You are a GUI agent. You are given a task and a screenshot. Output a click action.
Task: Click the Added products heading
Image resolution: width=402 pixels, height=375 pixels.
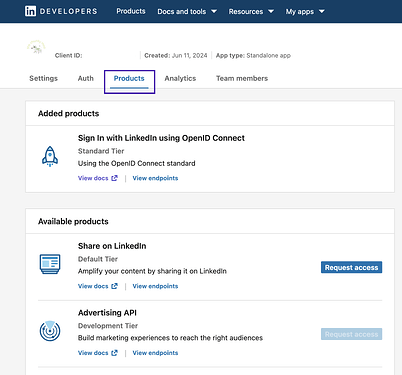(68, 113)
